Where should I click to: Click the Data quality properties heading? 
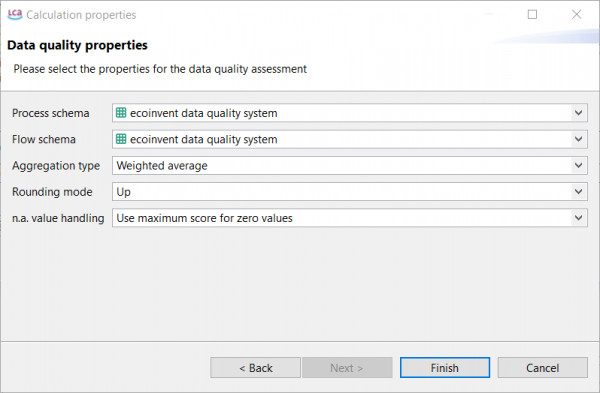point(77,45)
